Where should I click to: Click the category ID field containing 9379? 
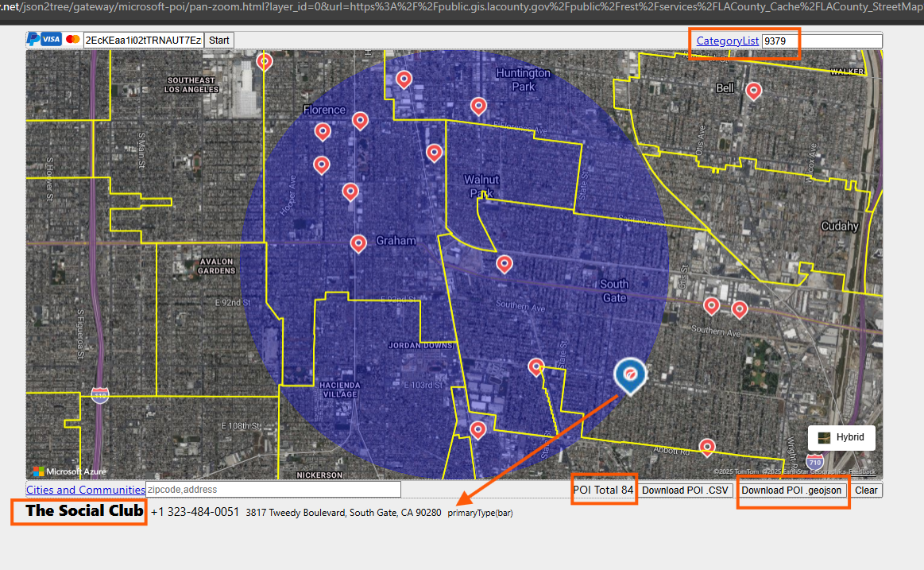pyautogui.click(x=822, y=41)
